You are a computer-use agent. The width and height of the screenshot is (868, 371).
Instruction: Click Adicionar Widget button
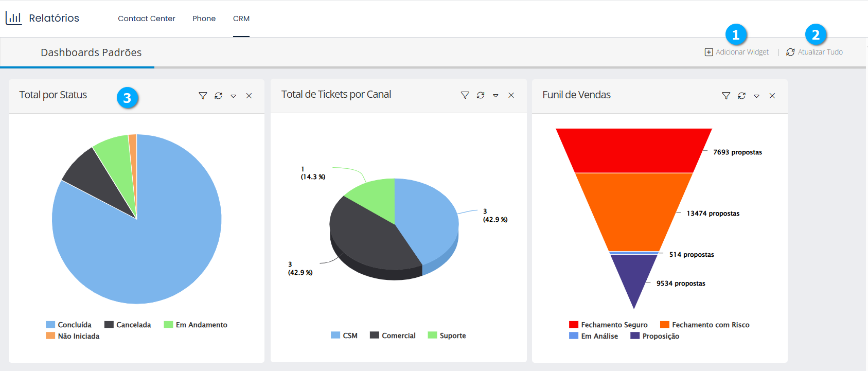click(x=737, y=52)
